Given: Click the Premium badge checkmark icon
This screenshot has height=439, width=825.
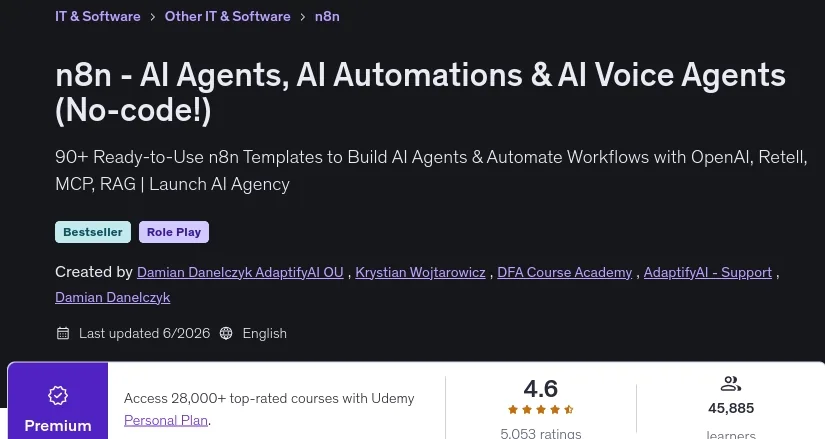Looking at the screenshot, I should click(x=58, y=395).
